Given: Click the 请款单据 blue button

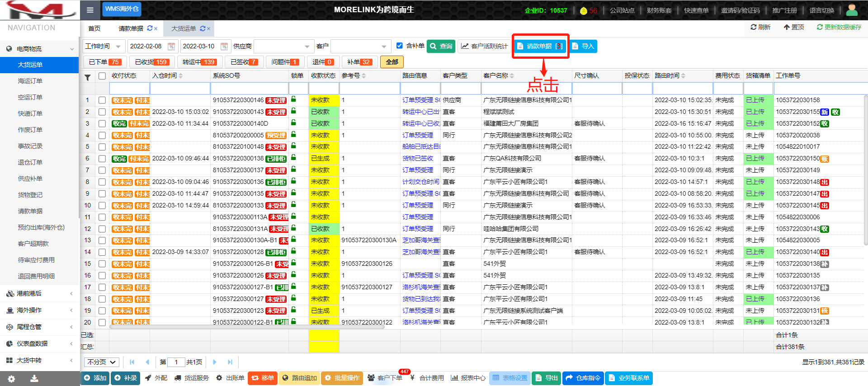Looking at the screenshot, I should tap(540, 46).
